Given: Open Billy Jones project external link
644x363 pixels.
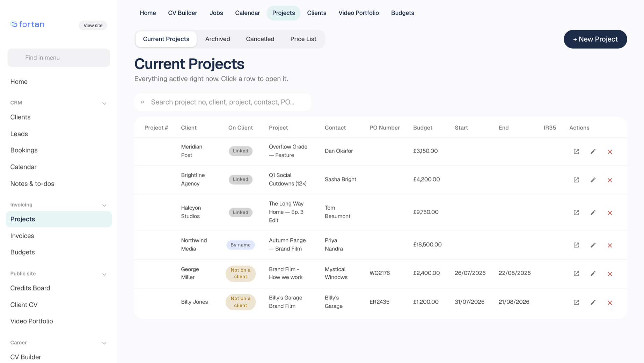Looking at the screenshot, I should (x=576, y=302).
